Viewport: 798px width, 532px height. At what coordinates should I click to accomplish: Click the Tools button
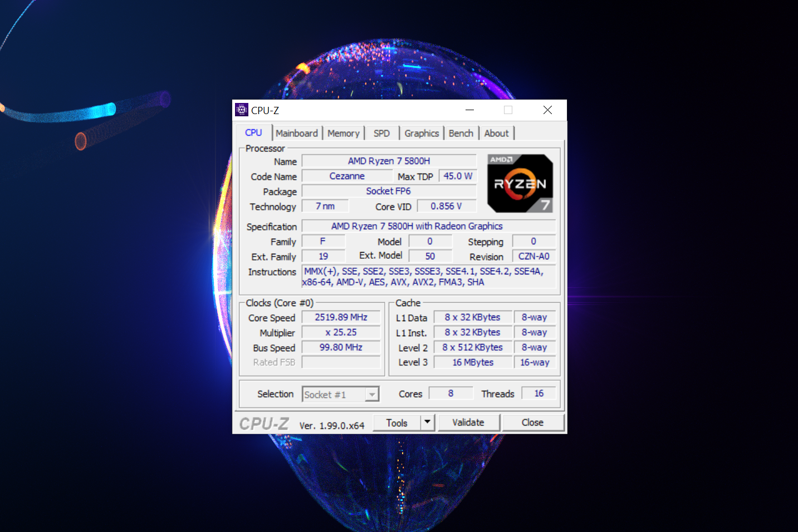click(397, 422)
